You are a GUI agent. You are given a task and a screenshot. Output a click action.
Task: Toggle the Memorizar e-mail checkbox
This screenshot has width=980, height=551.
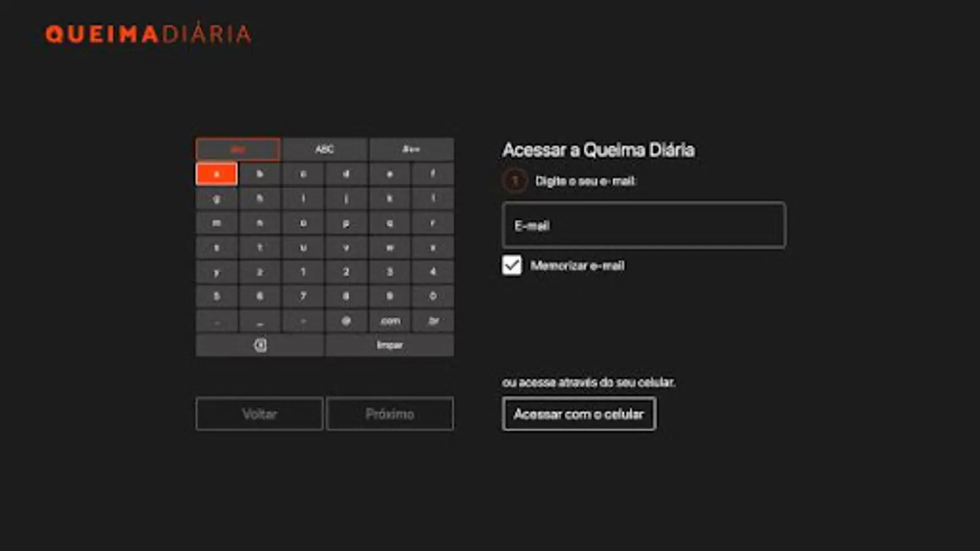512,265
